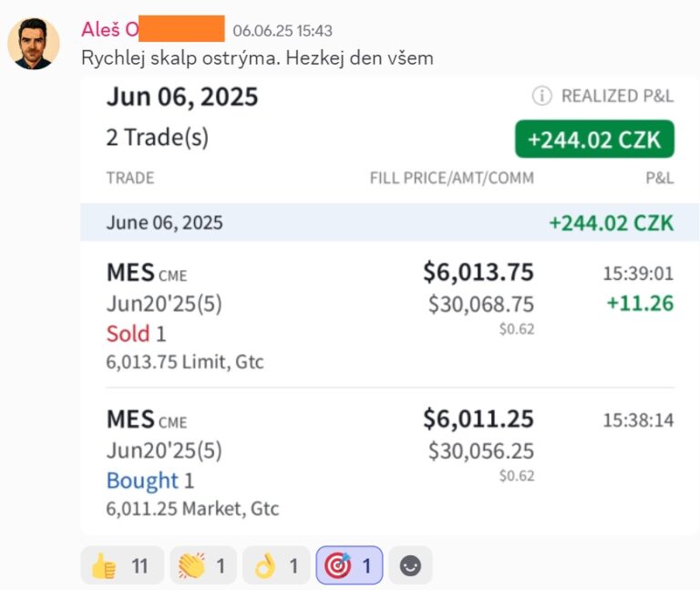Click the REALIZED P&L label
700x590 pixels.
click(617, 96)
